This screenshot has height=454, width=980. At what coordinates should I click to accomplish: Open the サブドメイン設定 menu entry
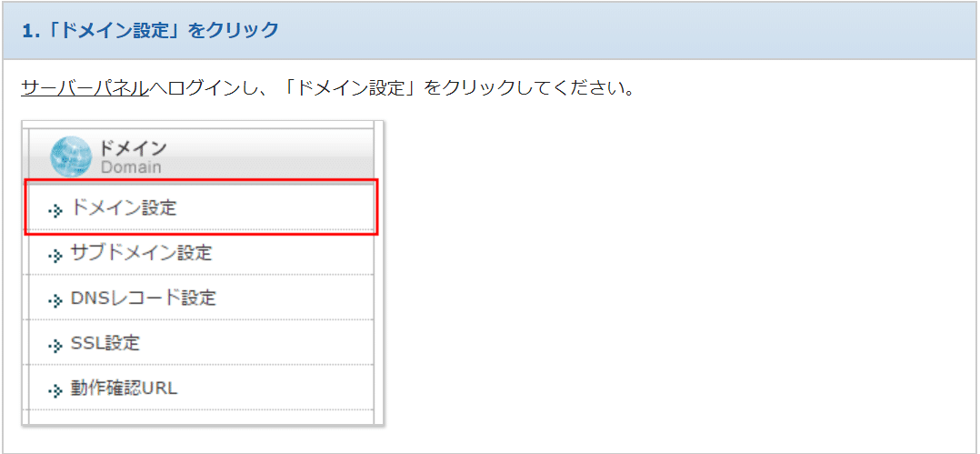point(141,253)
